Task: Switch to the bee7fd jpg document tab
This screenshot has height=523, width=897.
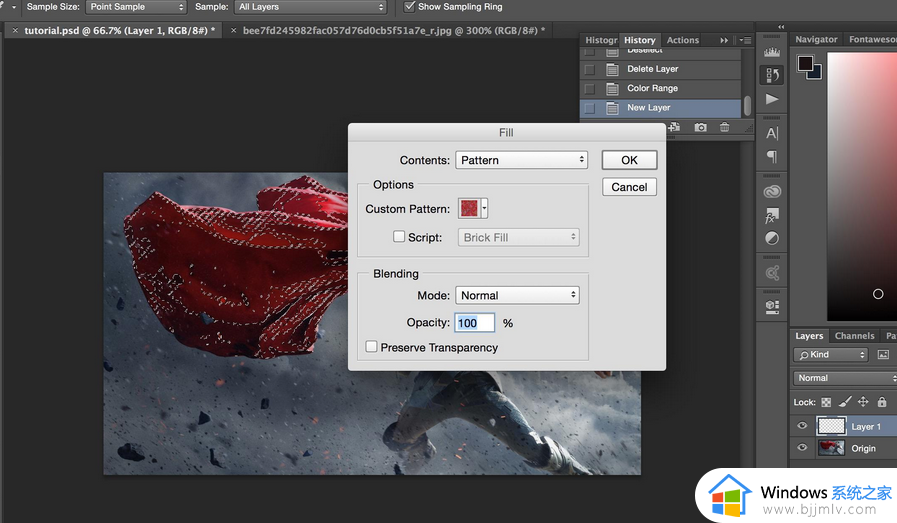Action: tap(394, 30)
